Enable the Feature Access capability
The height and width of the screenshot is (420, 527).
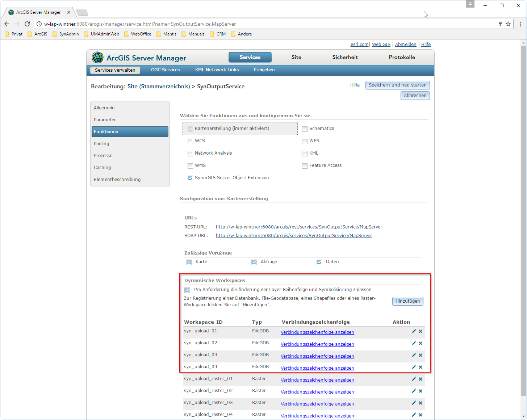tap(305, 166)
